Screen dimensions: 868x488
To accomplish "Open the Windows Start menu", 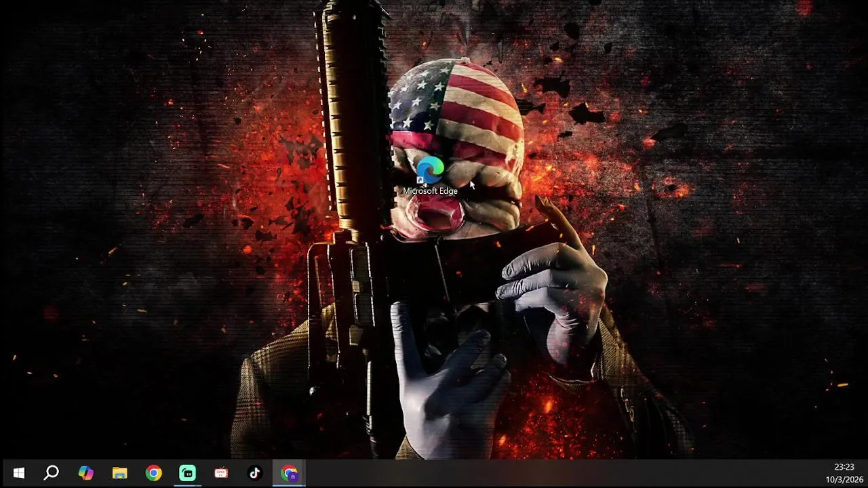I will [x=18, y=473].
